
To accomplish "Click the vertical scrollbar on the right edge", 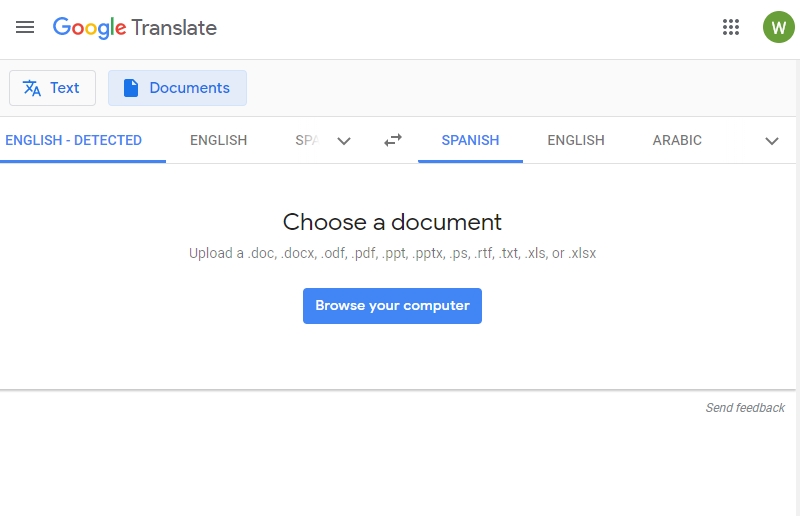I will [x=797, y=250].
